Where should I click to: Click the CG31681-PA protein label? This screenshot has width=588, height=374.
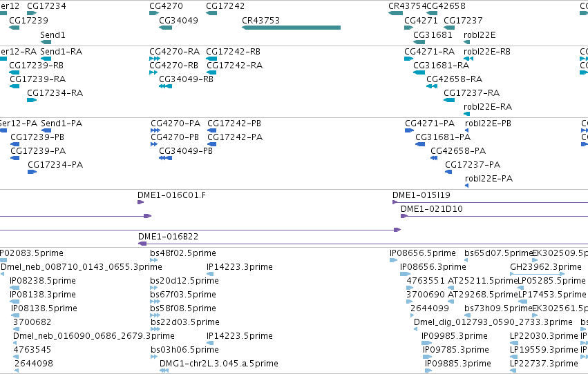442,137
